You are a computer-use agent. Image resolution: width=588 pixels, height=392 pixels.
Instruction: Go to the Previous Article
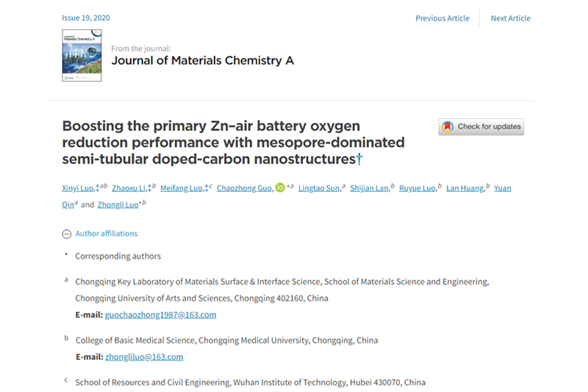442,18
